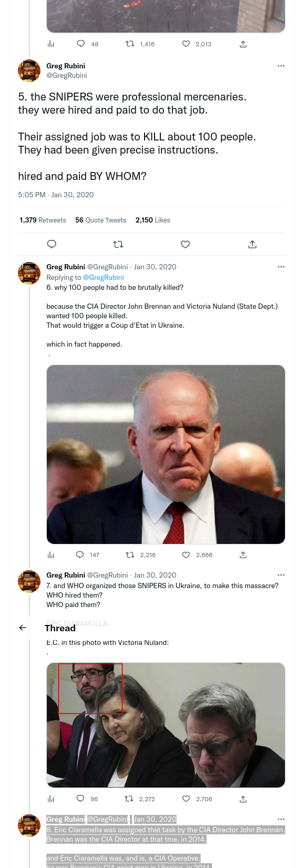Open reply icon showing 147 replies
Image resolution: width=306 pixels, height=868 pixels.
(x=80, y=554)
